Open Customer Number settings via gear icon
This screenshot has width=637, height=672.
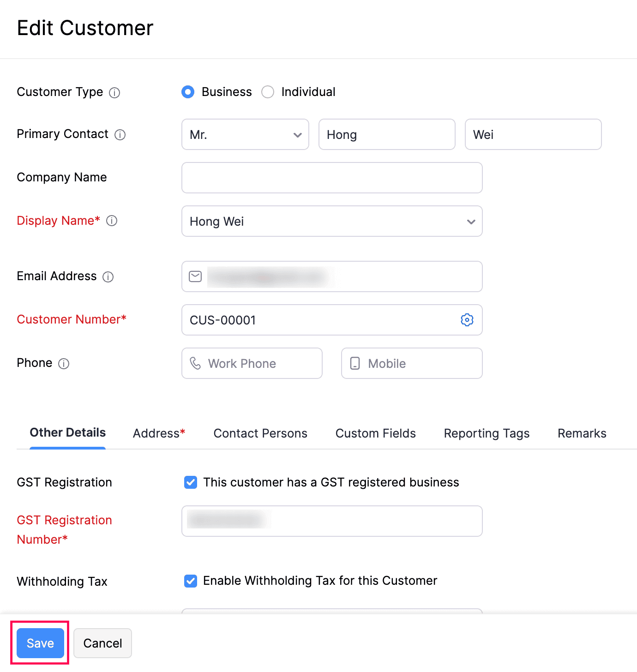point(467,320)
